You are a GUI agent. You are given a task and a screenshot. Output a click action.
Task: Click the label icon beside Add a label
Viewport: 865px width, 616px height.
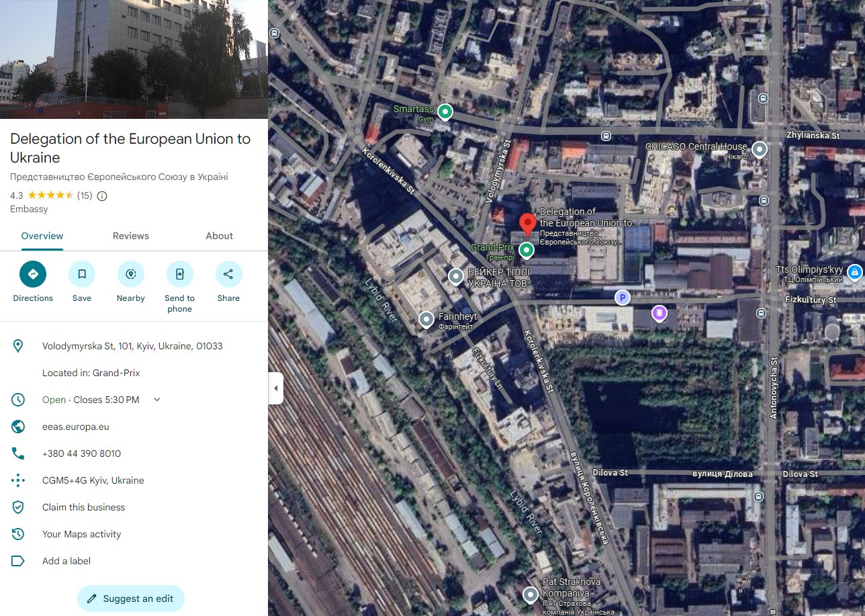(18, 561)
